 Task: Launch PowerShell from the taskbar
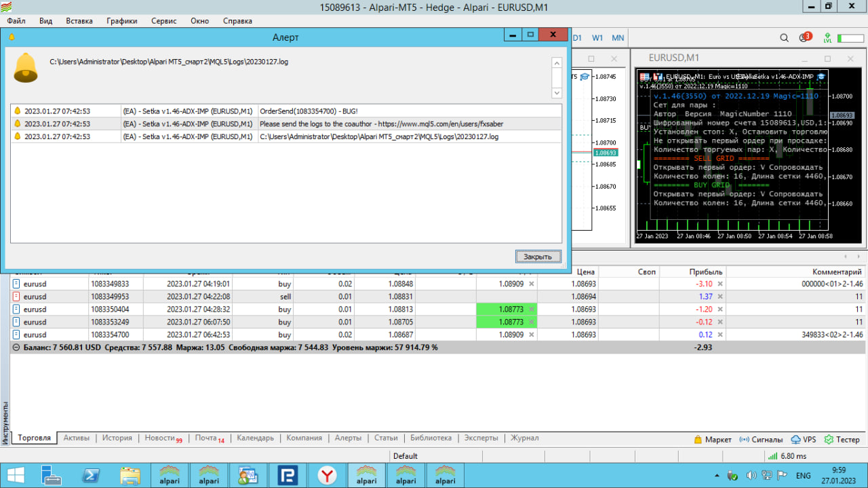coord(91,475)
